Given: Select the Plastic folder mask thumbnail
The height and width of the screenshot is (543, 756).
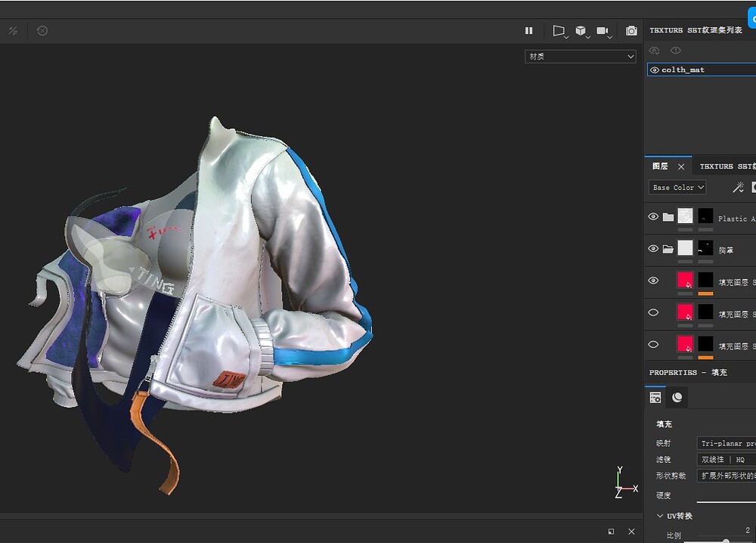Looking at the screenshot, I should [x=705, y=216].
